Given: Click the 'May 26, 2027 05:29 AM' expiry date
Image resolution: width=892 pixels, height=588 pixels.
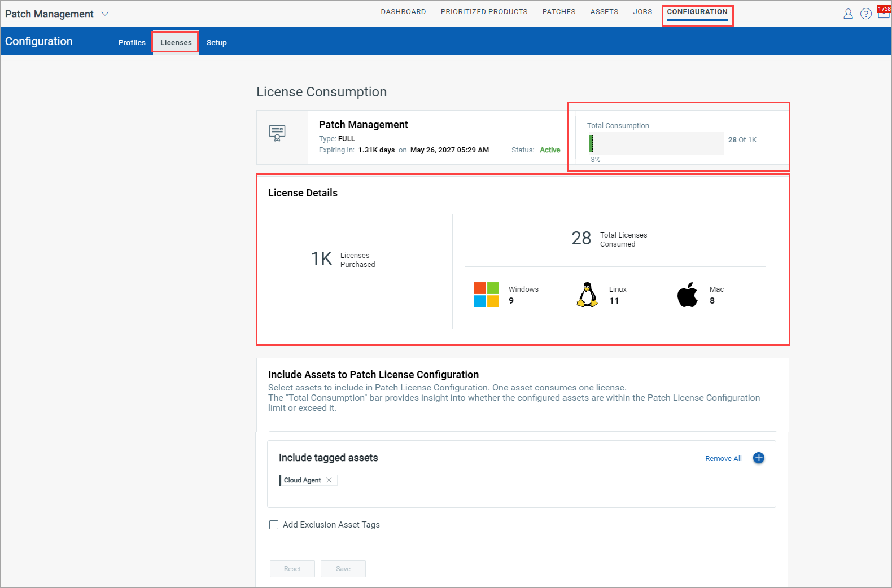Looking at the screenshot, I should (449, 150).
